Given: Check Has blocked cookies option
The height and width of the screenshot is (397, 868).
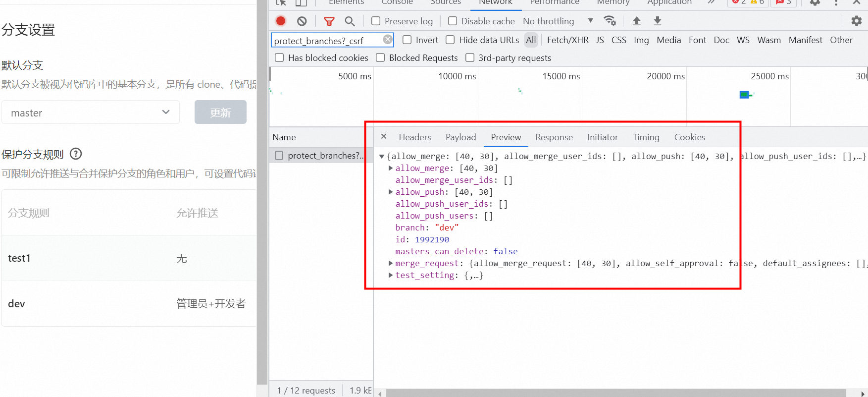Looking at the screenshot, I should 279,57.
